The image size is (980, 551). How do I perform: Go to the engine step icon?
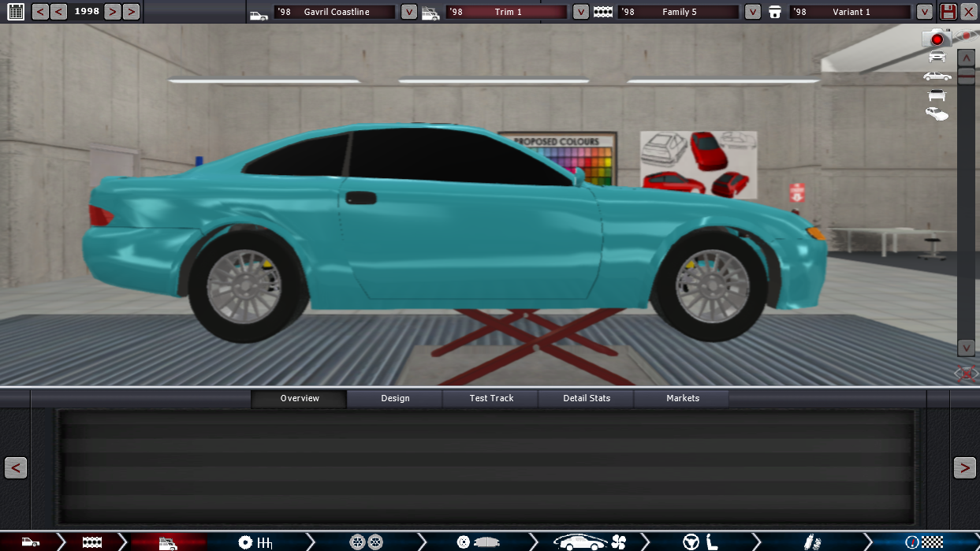[92, 542]
